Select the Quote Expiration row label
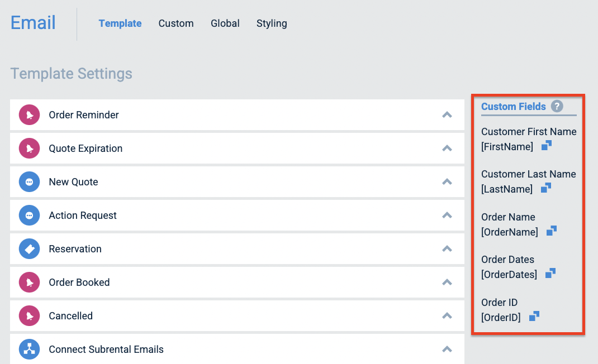The width and height of the screenshot is (598, 364). coord(86,149)
